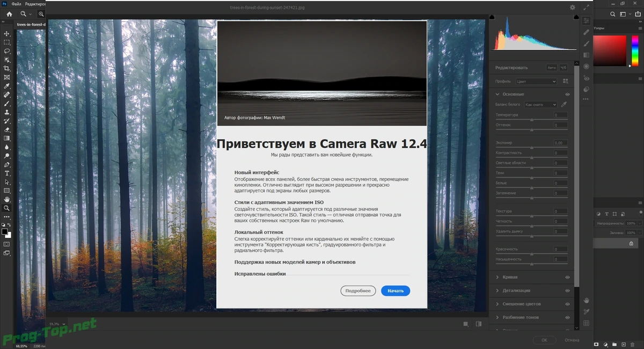Click the Photoshop Home icon
The width and height of the screenshot is (644, 349).
[x=9, y=13]
